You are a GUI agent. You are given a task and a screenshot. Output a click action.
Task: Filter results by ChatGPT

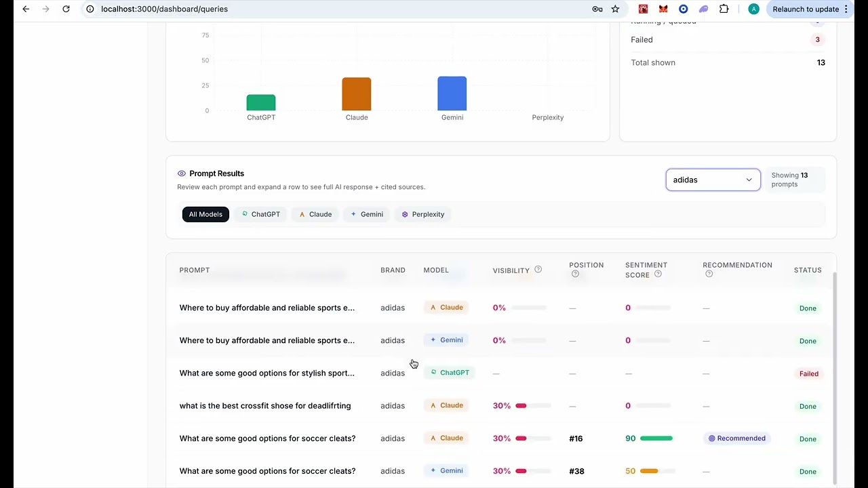260,214
